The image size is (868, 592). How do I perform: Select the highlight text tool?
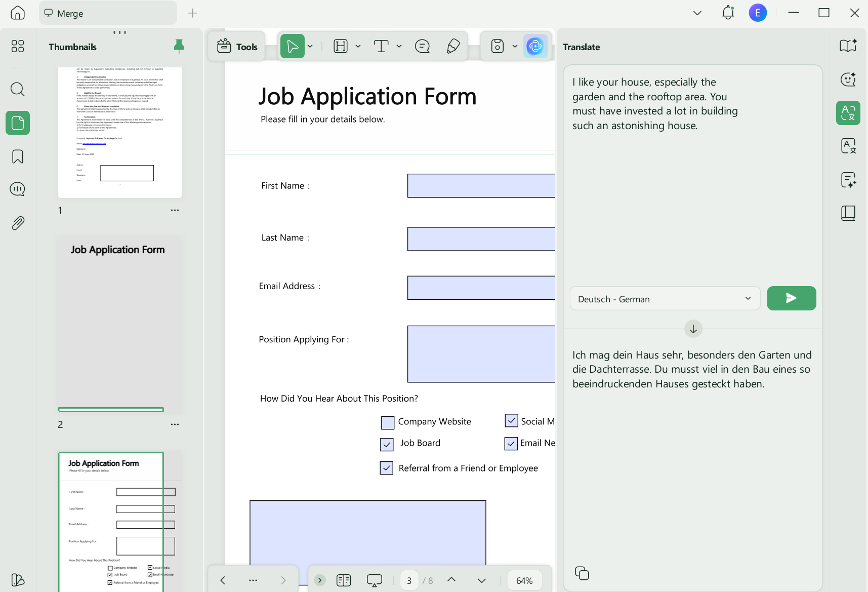click(x=341, y=47)
